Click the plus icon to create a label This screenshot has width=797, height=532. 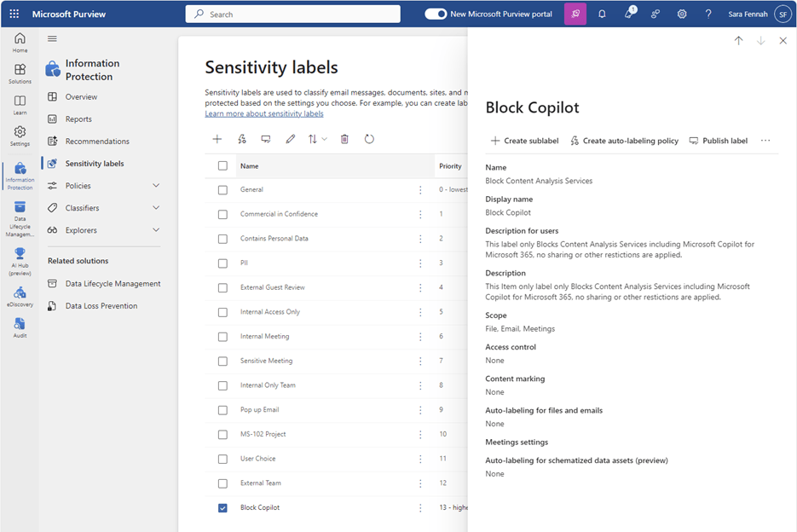point(217,139)
